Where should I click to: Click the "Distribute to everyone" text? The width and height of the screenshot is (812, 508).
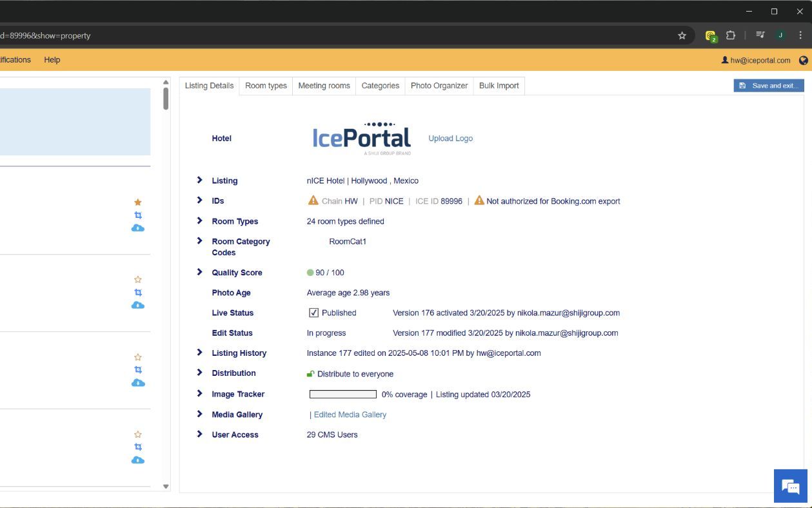(355, 374)
